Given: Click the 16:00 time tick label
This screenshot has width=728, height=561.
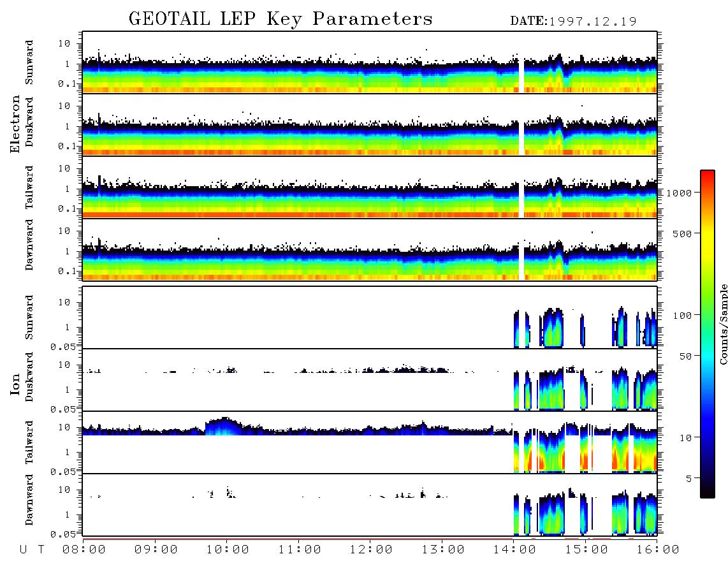Looking at the screenshot, I should coord(657,550).
